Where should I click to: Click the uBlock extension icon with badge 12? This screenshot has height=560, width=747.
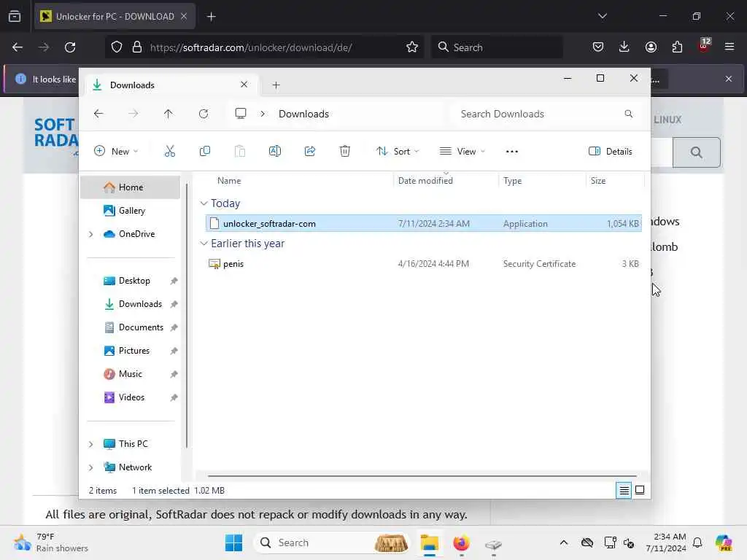click(704, 46)
